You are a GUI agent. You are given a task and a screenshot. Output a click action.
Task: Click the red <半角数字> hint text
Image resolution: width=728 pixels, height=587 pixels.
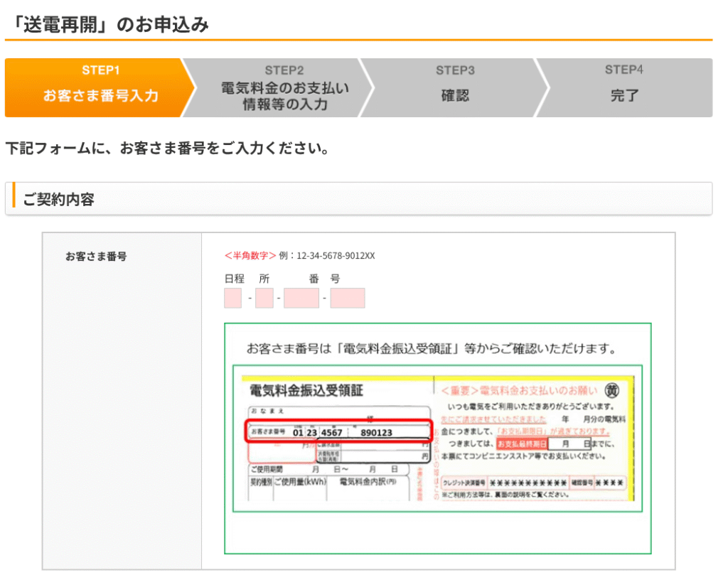250,256
